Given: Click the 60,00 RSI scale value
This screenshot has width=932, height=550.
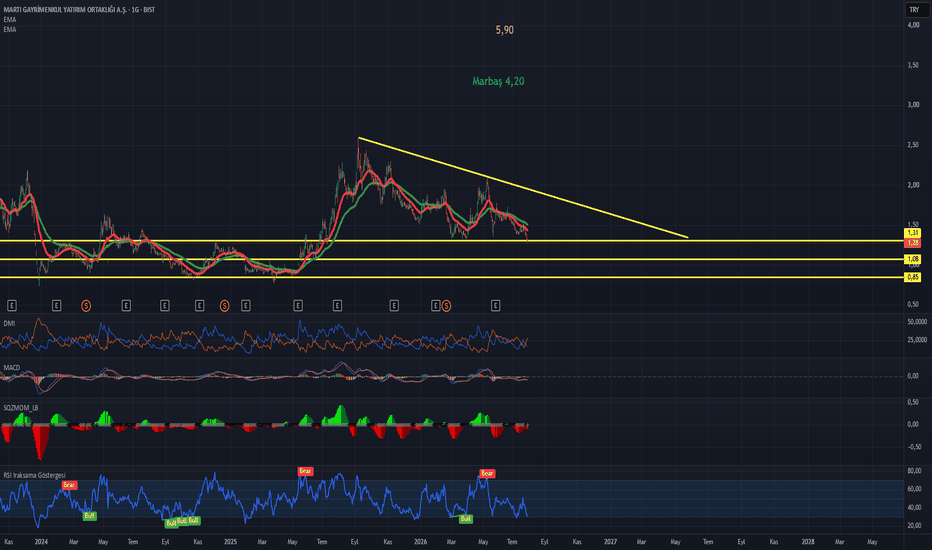Looking at the screenshot, I should (x=914, y=489).
